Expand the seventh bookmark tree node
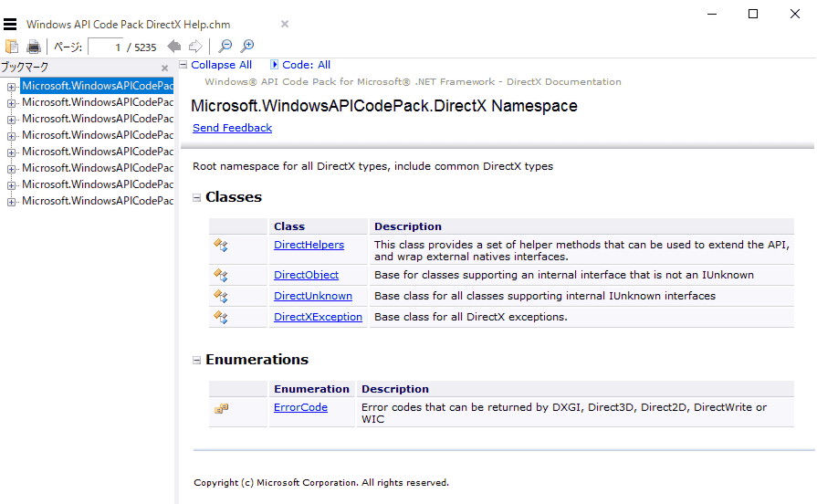Screen dimensions: 817x504 click(11, 185)
